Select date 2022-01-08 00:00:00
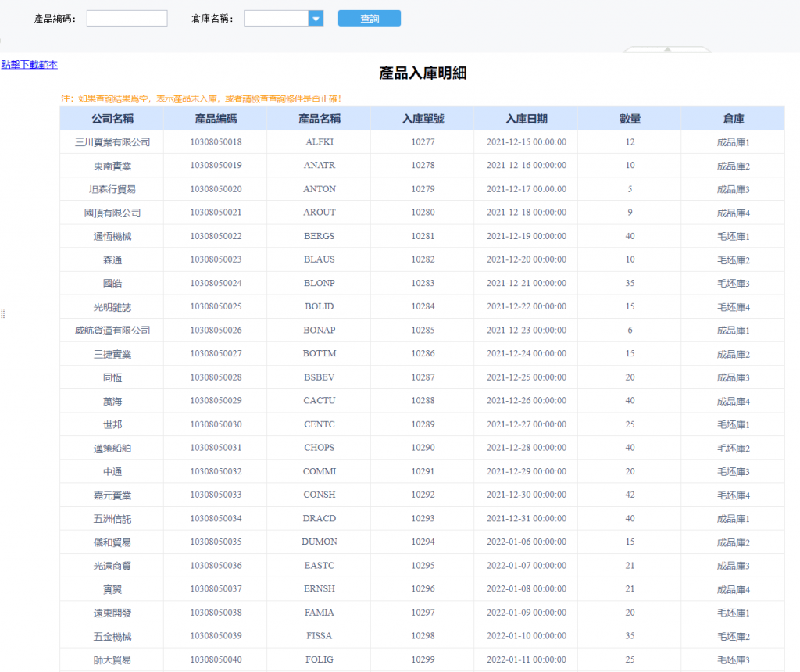800x672 pixels. coord(527,589)
